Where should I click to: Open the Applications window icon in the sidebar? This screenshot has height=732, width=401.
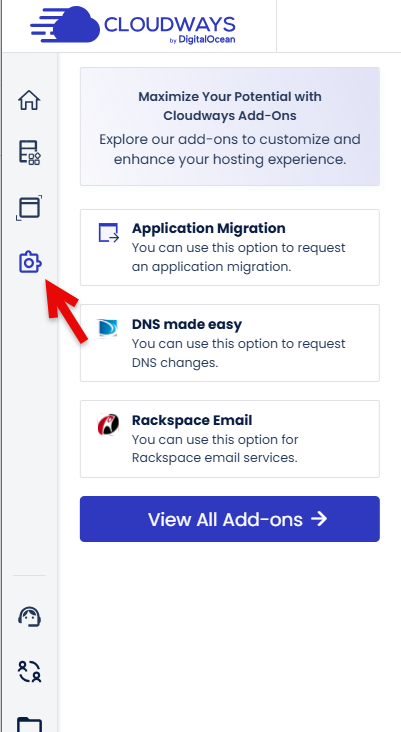click(29, 208)
